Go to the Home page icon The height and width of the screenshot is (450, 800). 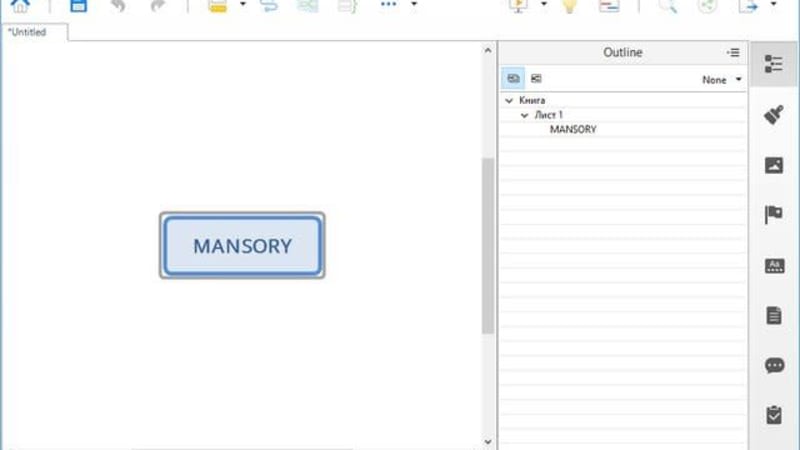tap(20, 6)
